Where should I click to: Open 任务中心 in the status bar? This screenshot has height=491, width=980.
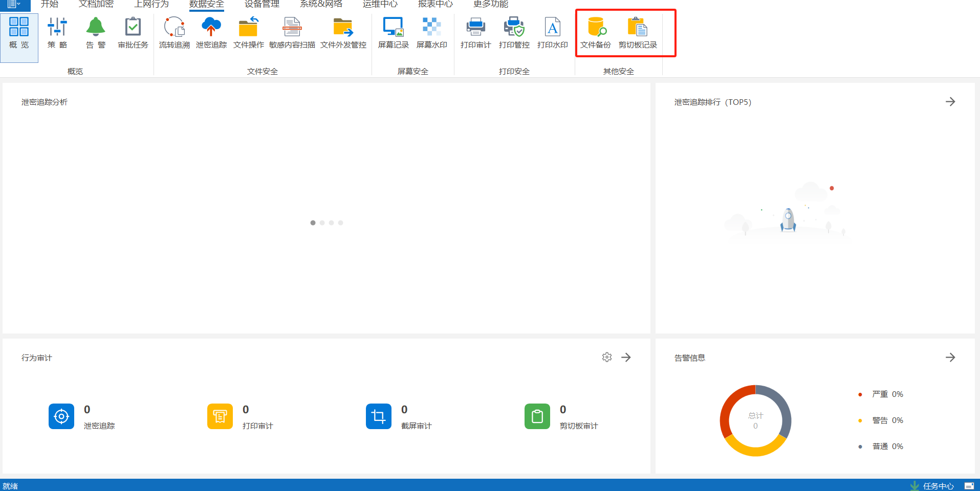coord(939,486)
